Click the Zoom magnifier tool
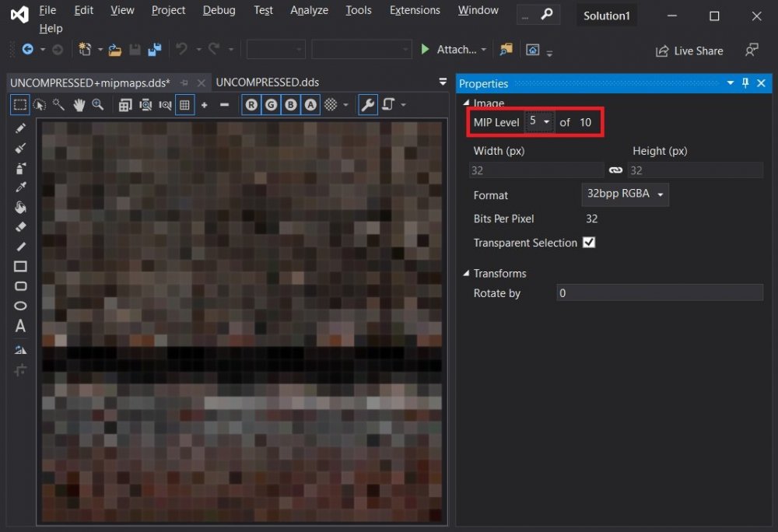Screen dimensions: 778x532 click(x=98, y=105)
